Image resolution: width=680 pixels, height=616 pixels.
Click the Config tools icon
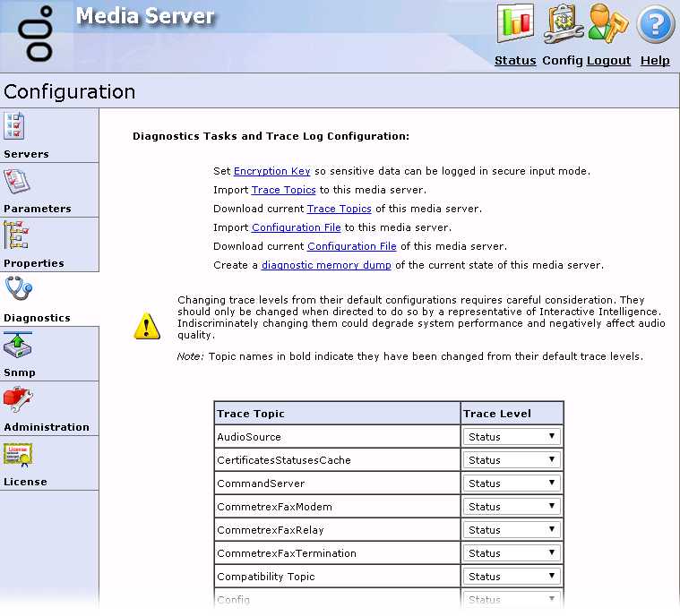tap(563, 24)
